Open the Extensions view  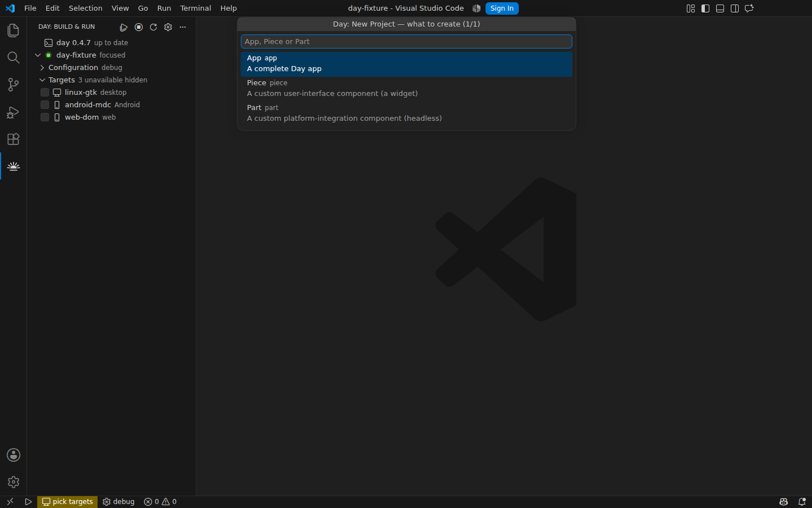pyautogui.click(x=13, y=139)
